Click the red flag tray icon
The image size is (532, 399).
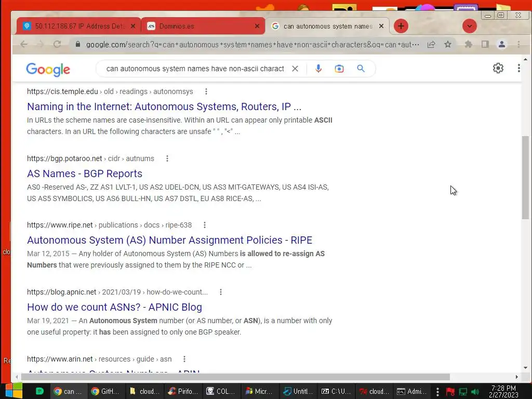(450, 392)
